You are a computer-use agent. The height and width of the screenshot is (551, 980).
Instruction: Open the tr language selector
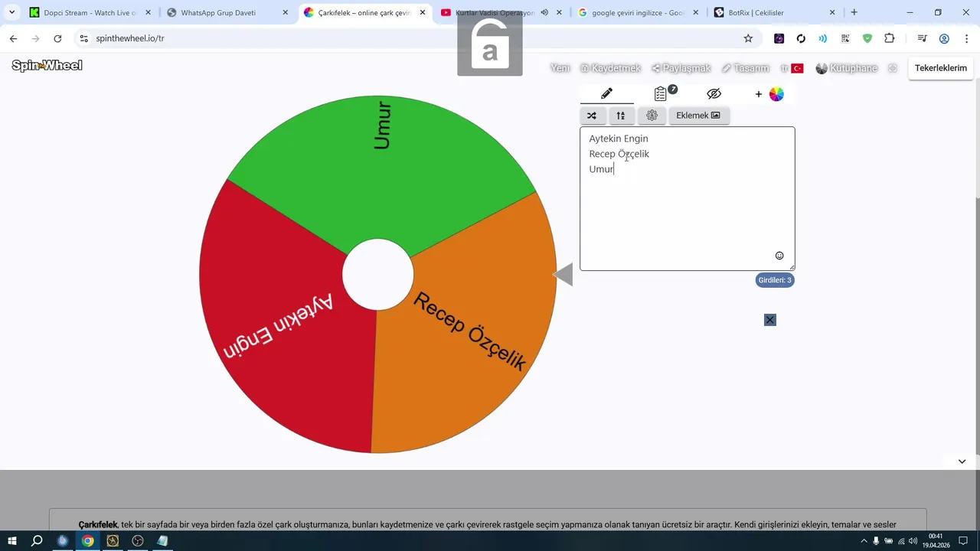pos(792,68)
